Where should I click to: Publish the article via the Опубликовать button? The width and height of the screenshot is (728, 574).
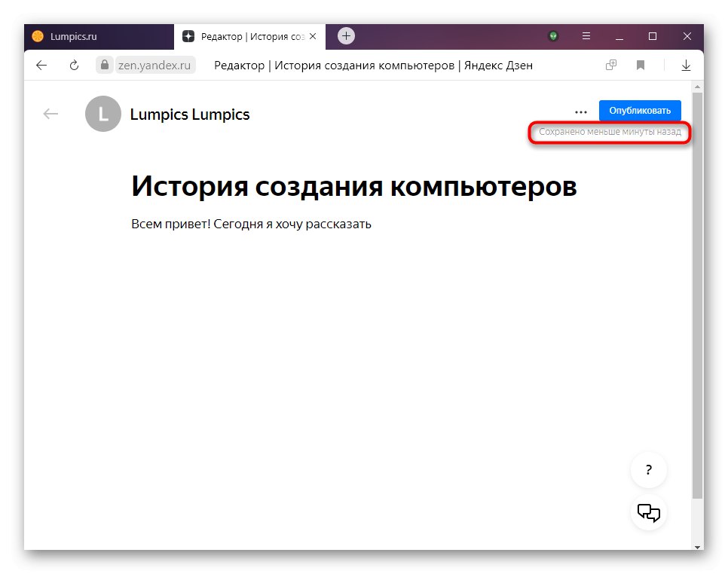tap(639, 110)
